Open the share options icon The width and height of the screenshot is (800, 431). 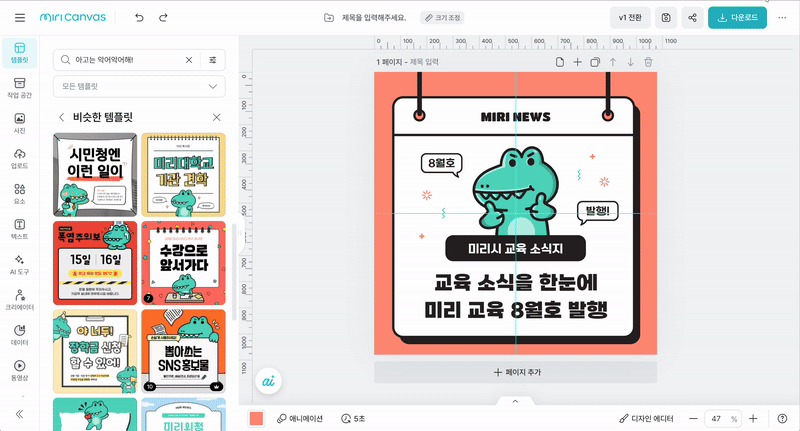[692, 18]
